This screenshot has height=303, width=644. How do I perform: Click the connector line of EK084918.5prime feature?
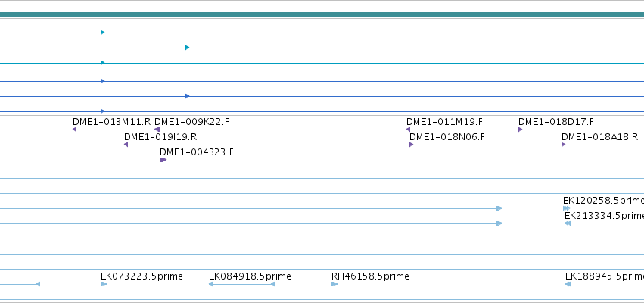click(241, 284)
